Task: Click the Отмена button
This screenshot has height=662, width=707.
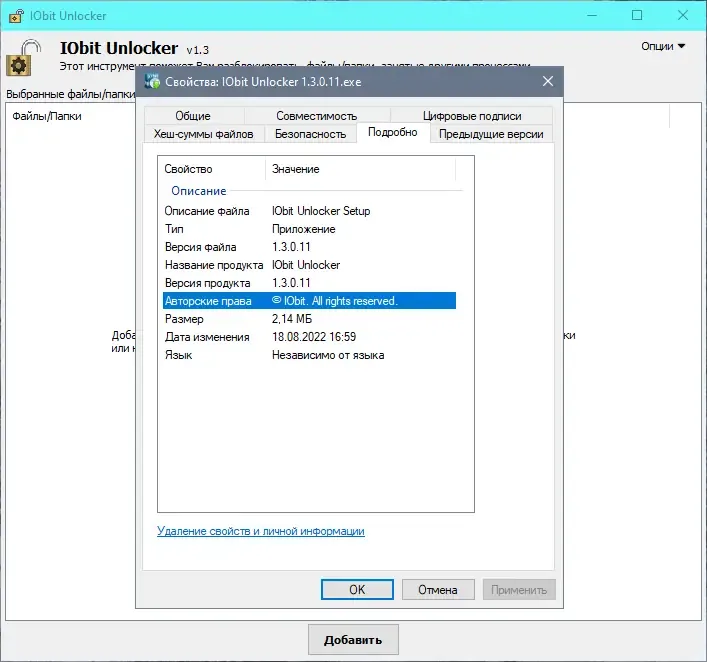Action: click(438, 589)
